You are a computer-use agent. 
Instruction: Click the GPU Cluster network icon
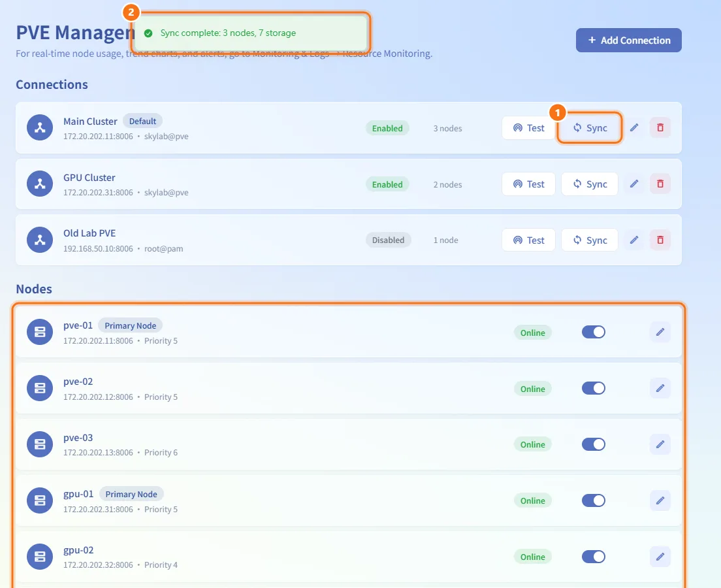click(40, 184)
